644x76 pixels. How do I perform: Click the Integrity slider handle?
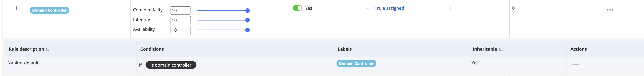[247, 20]
